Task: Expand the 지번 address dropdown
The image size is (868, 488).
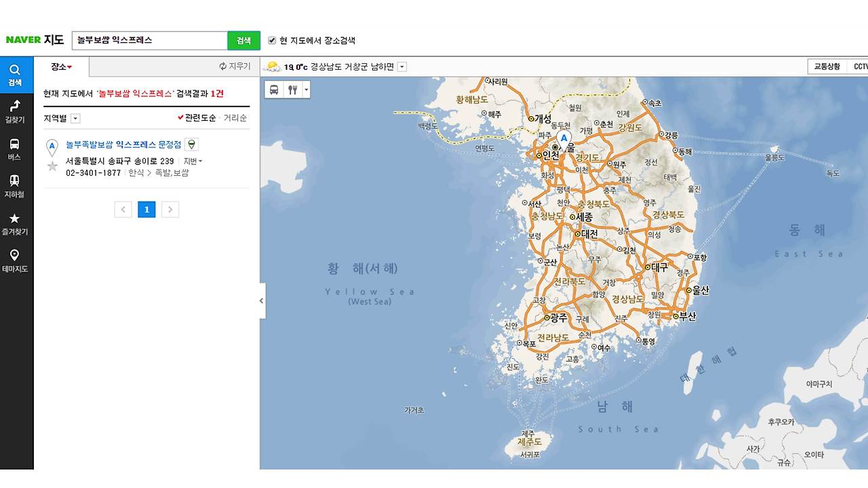Action: [193, 162]
